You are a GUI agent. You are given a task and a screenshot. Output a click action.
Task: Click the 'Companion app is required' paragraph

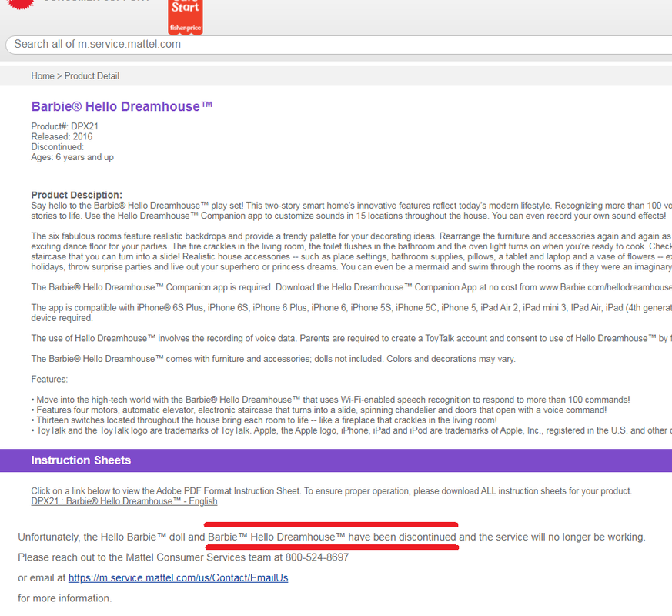(352, 287)
